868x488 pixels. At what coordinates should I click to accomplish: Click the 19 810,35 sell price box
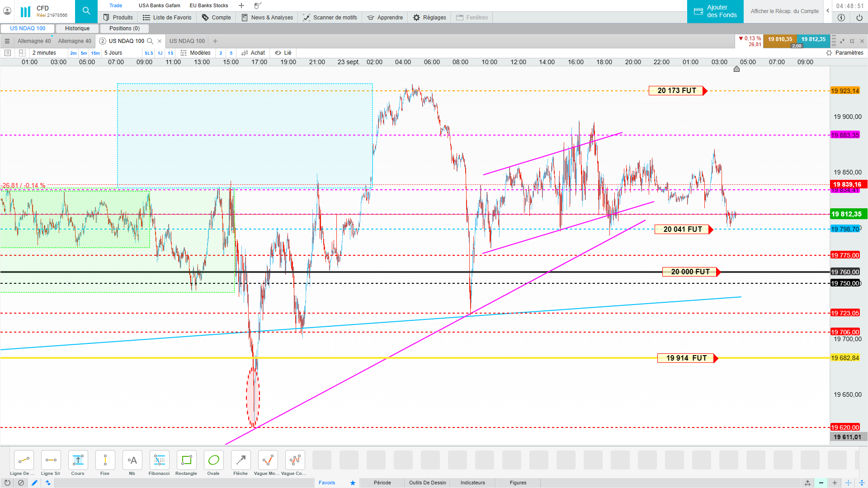click(x=780, y=40)
